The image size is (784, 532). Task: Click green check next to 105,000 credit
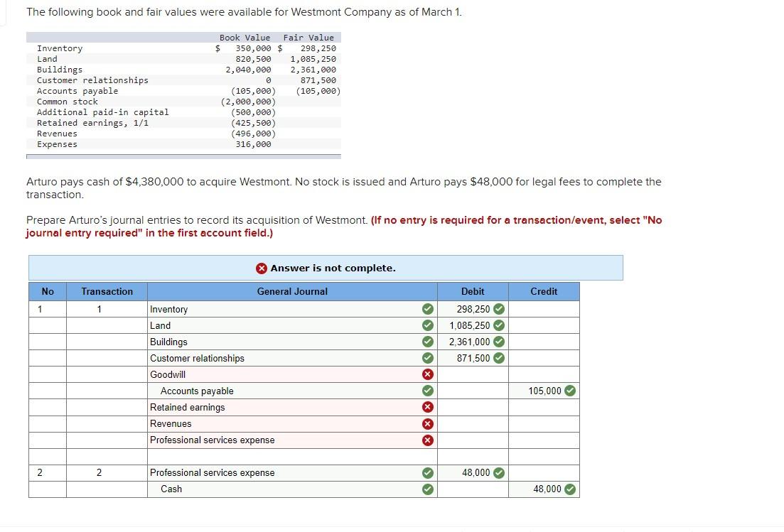point(570,391)
